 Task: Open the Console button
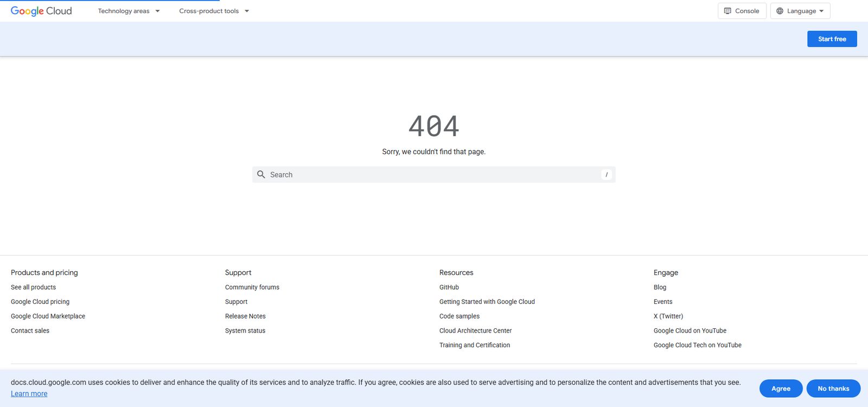[742, 11]
